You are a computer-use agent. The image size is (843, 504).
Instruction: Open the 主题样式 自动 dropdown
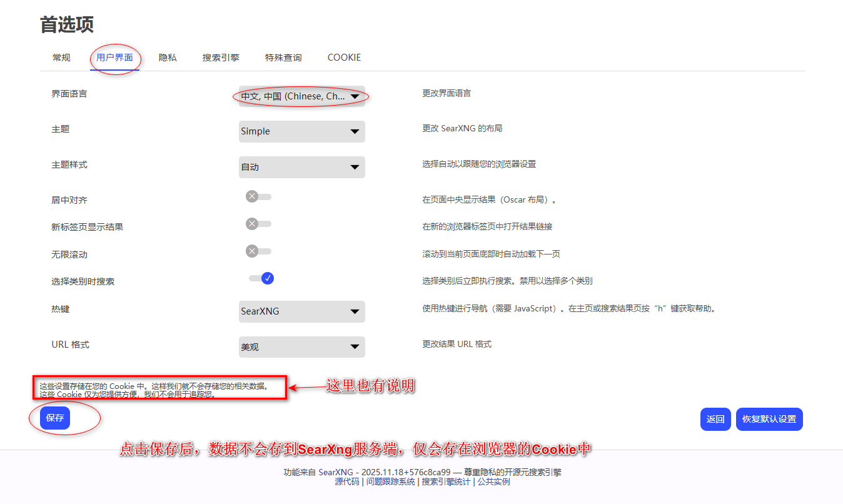click(301, 167)
